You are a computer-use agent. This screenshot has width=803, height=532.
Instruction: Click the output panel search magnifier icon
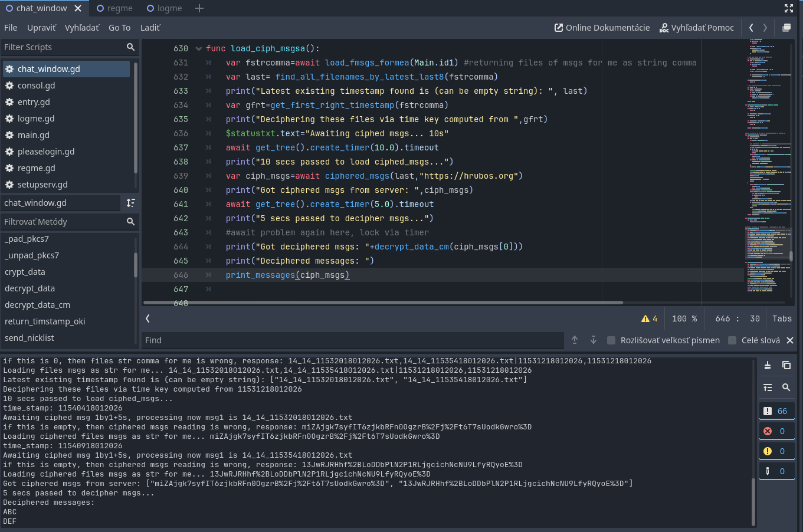(x=786, y=387)
